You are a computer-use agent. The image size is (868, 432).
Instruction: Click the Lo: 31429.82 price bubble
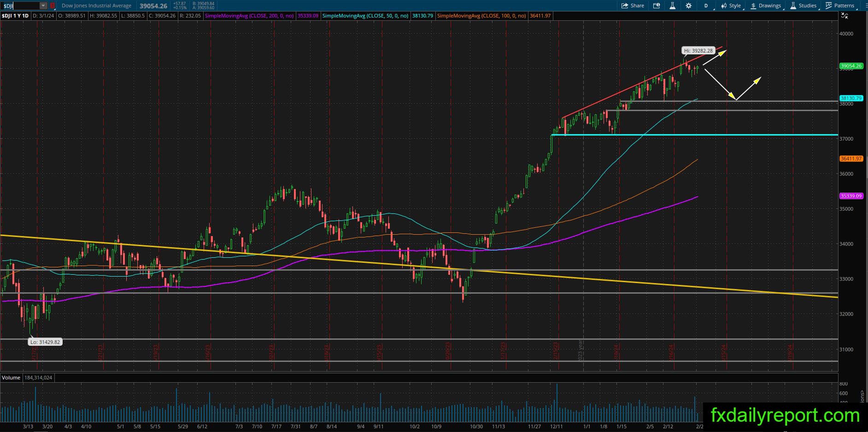point(45,342)
